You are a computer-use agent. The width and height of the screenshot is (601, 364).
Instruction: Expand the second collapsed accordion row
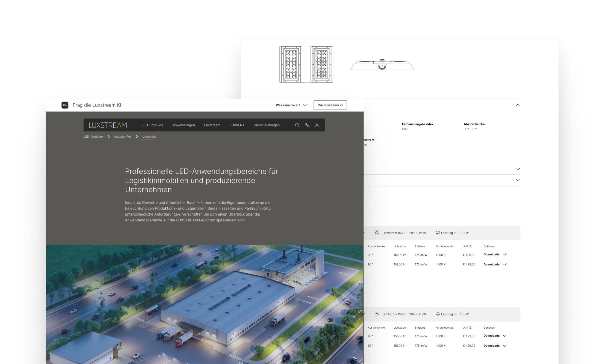(518, 181)
